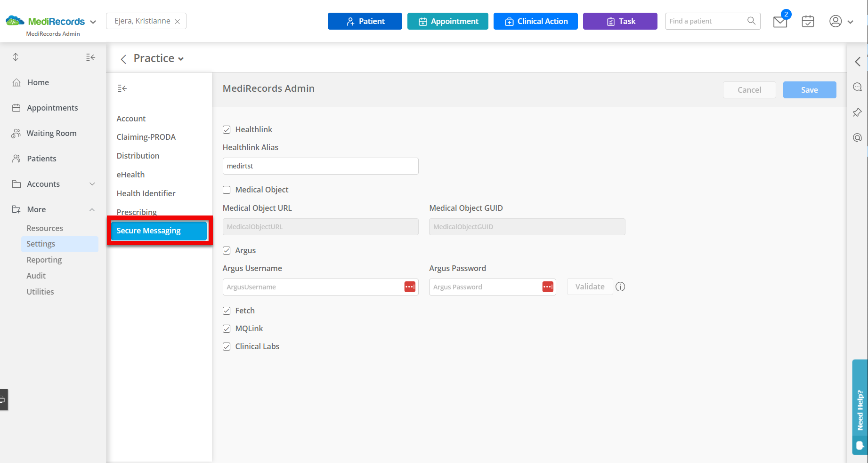Image resolution: width=868 pixels, height=463 pixels.
Task: Uncheck the Healthlink checkbox
Action: (x=227, y=129)
